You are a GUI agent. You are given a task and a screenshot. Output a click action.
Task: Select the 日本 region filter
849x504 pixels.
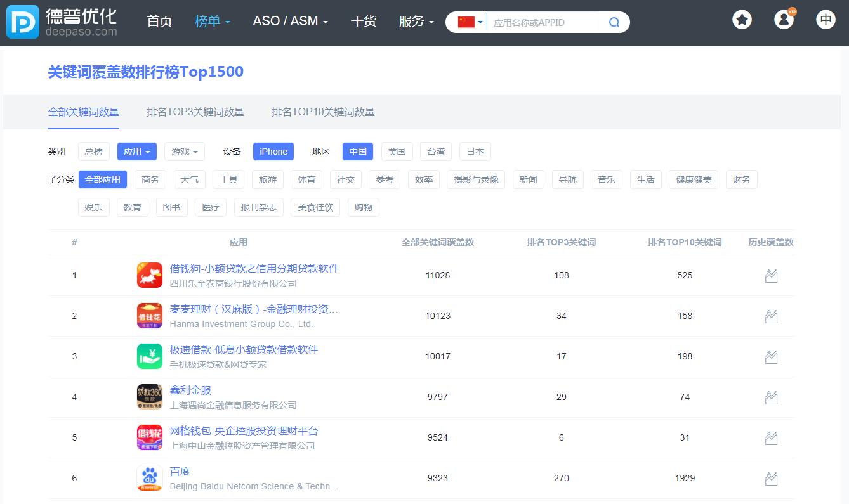tap(475, 152)
